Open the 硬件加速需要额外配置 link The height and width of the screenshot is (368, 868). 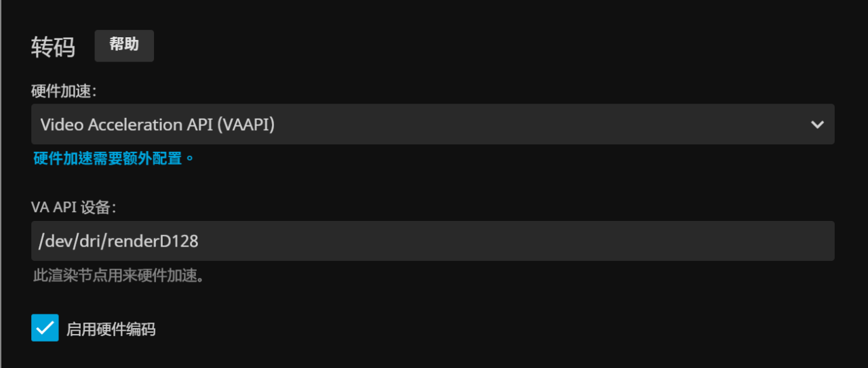click(113, 159)
